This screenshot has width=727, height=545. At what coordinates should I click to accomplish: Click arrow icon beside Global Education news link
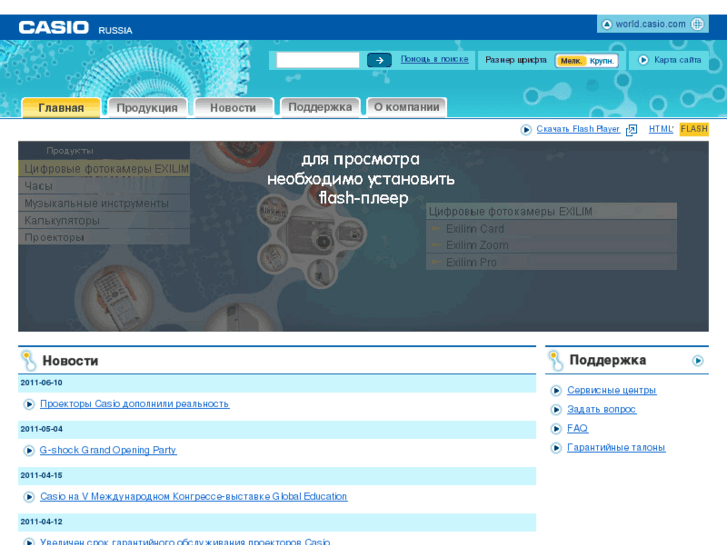point(29,497)
